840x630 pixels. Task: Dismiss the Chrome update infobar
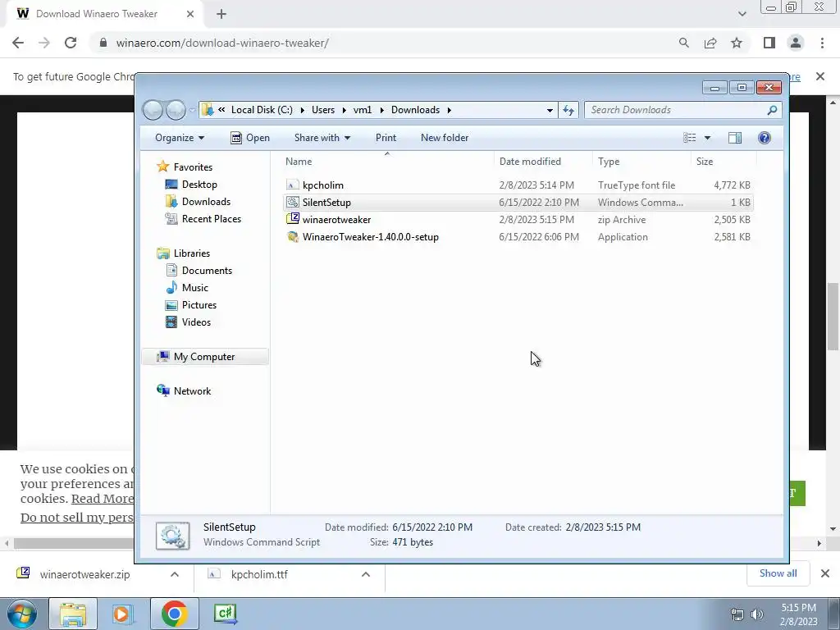[x=820, y=76]
